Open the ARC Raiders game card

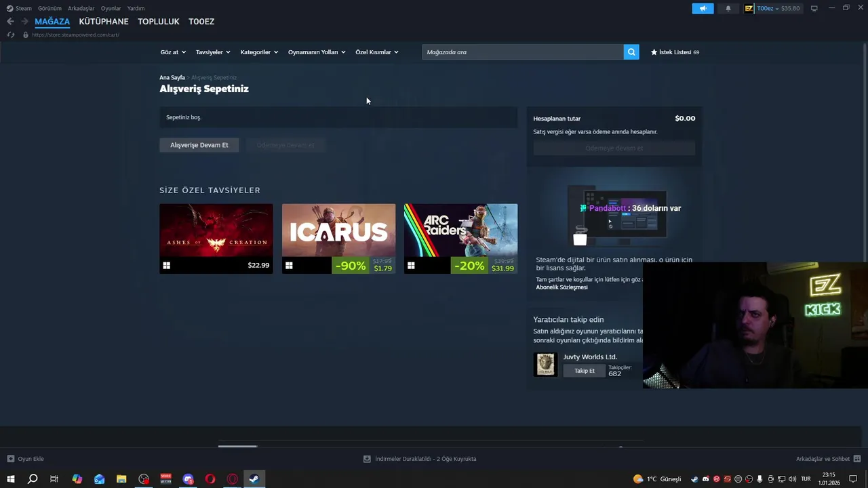[460, 239]
